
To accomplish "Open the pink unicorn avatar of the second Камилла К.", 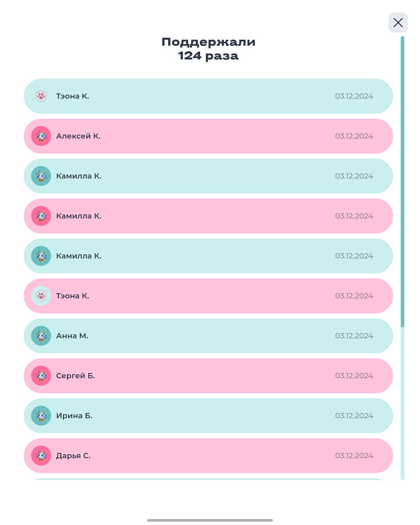I will 41,216.
